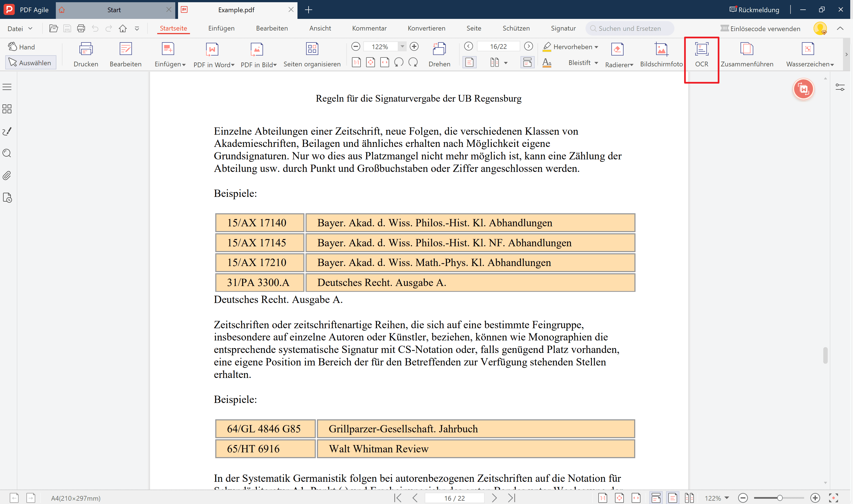Open the properties settings panel at right edge
The height and width of the screenshot is (504, 853).
(x=840, y=87)
